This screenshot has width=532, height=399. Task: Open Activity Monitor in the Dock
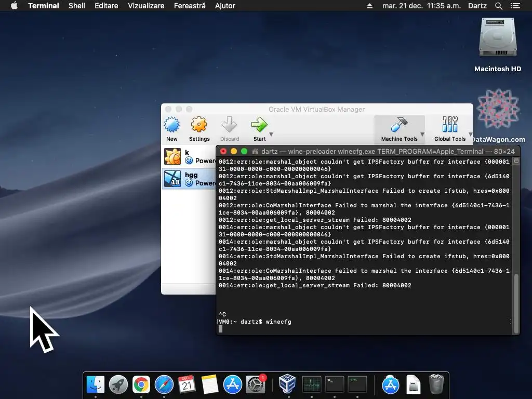coord(312,385)
